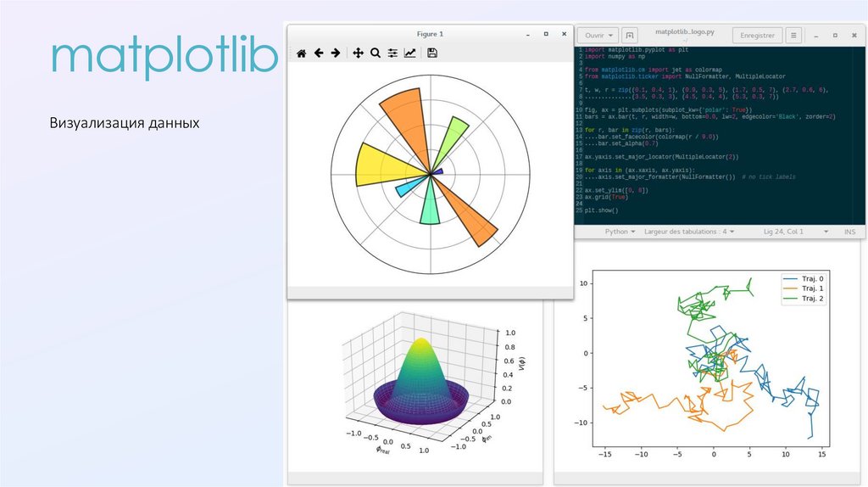The width and height of the screenshot is (868, 487).
Task: Activate the Pan axes cross-arrows tool
Action: [359, 53]
